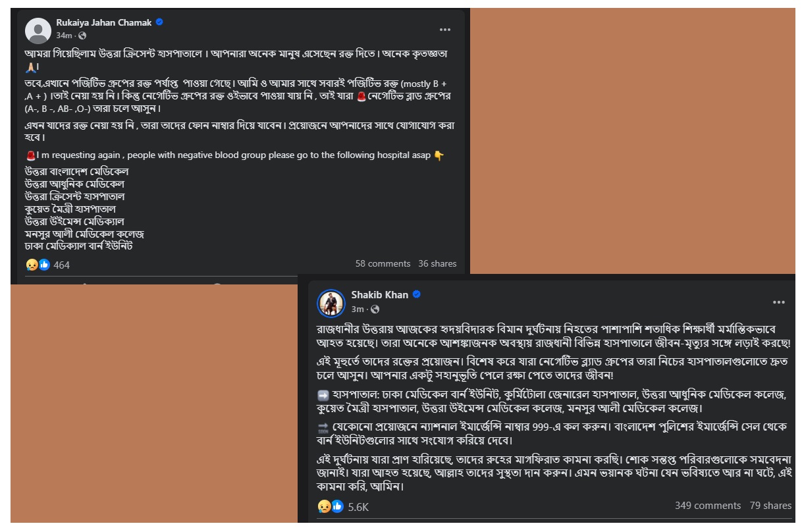
Task: Open the post timestamp reading 34m
Action: click(64, 36)
